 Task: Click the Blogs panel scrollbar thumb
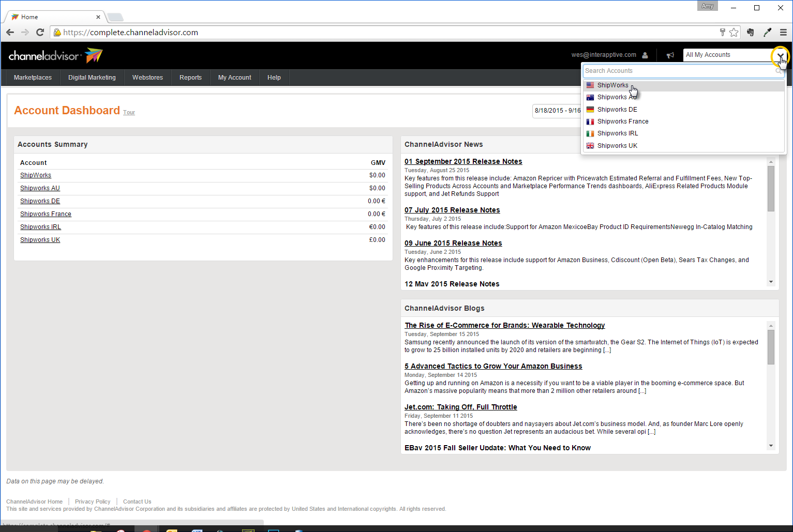coord(771,347)
